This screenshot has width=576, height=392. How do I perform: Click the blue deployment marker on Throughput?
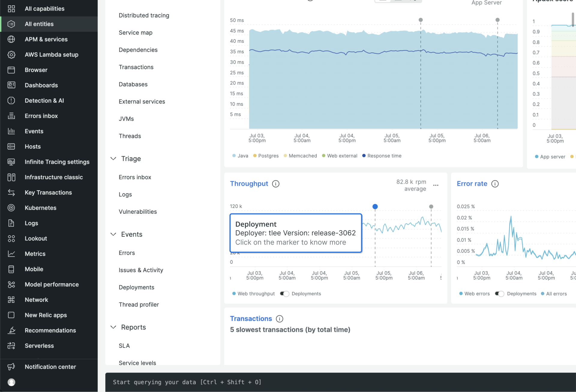pyautogui.click(x=375, y=206)
